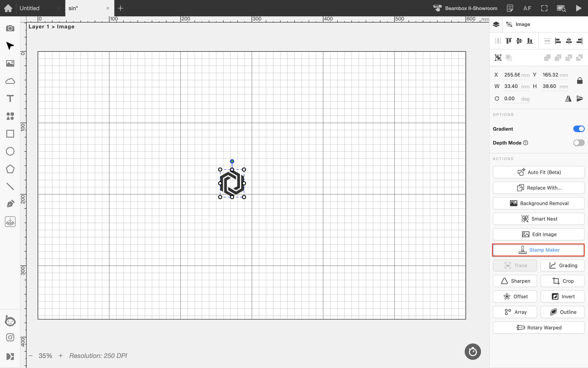Choose the image import tool

pos(10,64)
